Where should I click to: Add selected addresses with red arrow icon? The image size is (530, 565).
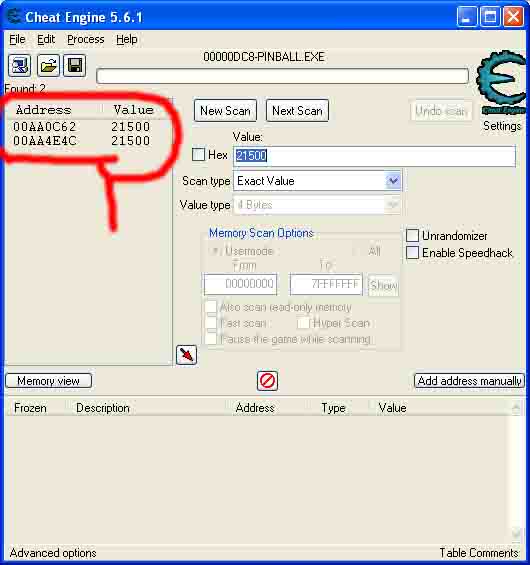pos(186,355)
